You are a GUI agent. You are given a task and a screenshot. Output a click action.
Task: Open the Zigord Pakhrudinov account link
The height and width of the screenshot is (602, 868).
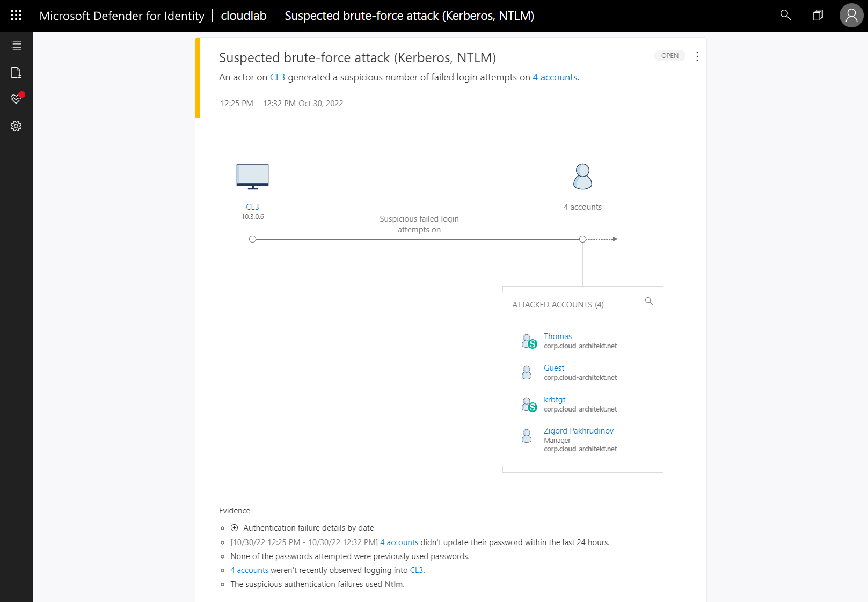tap(579, 431)
